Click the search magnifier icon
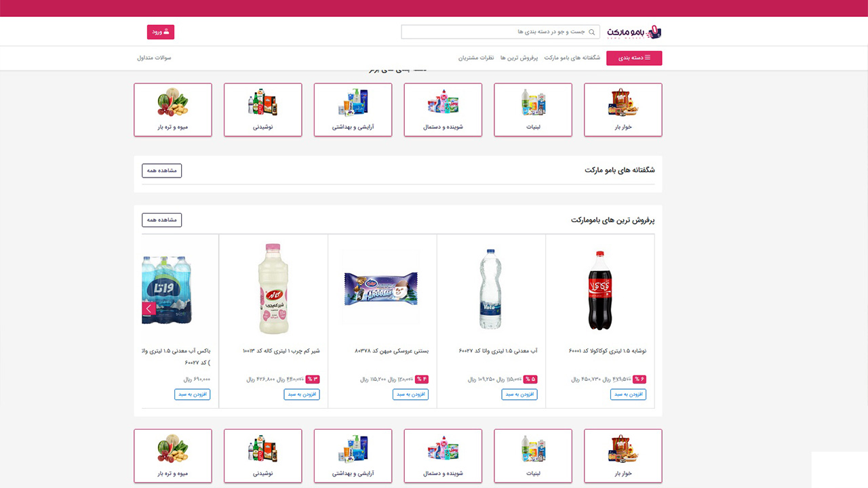 [x=591, y=32]
